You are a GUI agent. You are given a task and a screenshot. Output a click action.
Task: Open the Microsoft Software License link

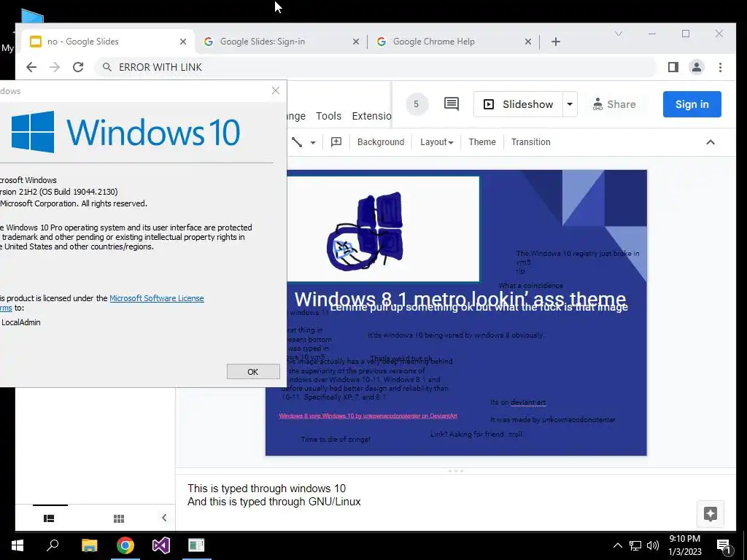pos(157,298)
